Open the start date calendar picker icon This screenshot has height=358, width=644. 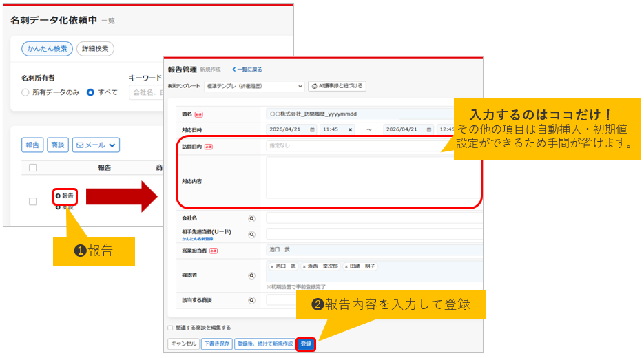[312, 129]
